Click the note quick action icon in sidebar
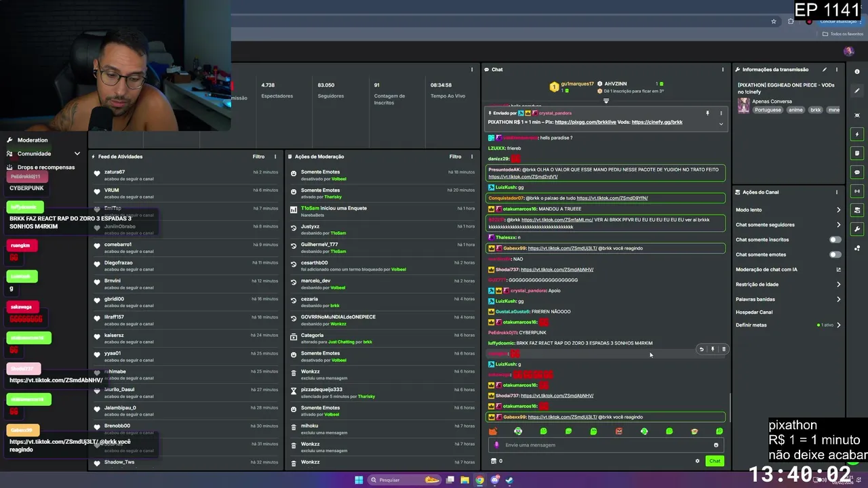This screenshot has height=488, width=868. pos(857,153)
